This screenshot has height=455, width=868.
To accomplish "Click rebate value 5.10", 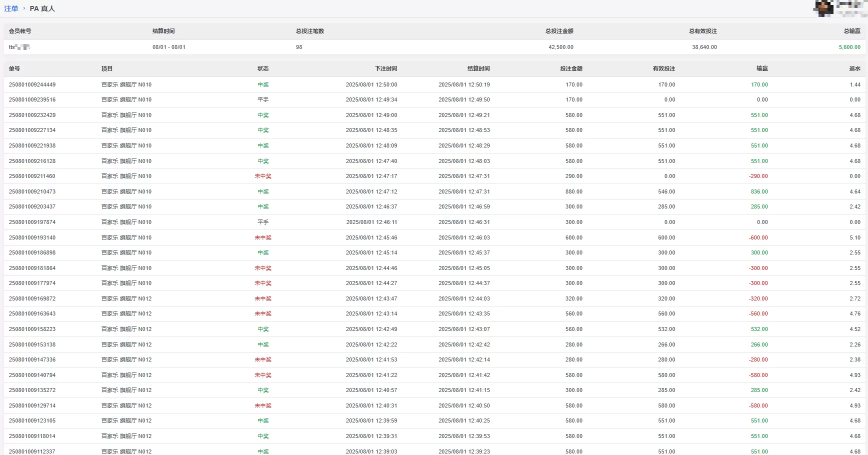I will tap(855, 237).
